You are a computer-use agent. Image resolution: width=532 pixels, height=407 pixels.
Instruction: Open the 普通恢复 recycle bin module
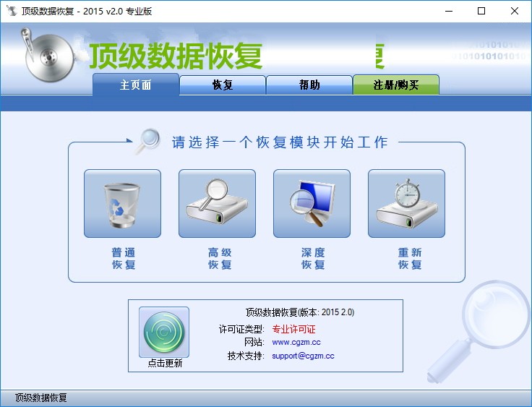click(x=122, y=203)
